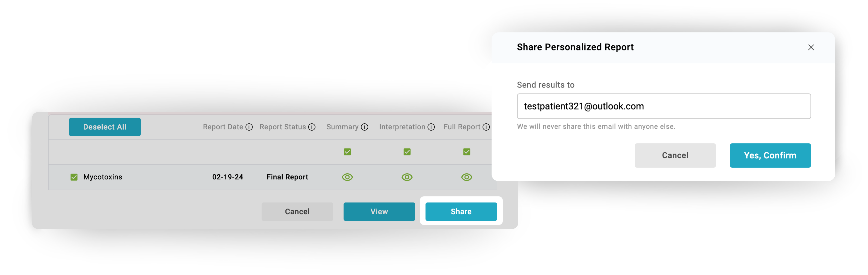Click the Send results to email field
868x275 pixels.
point(664,106)
